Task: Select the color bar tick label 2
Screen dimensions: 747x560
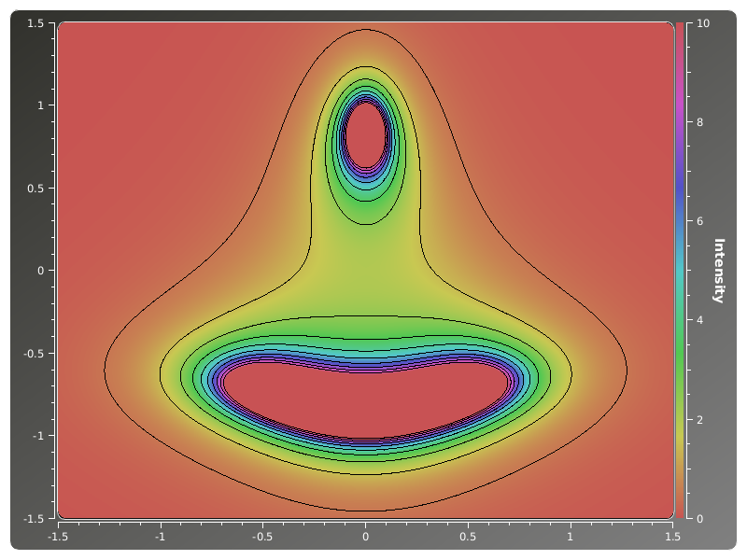Action: click(x=695, y=419)
